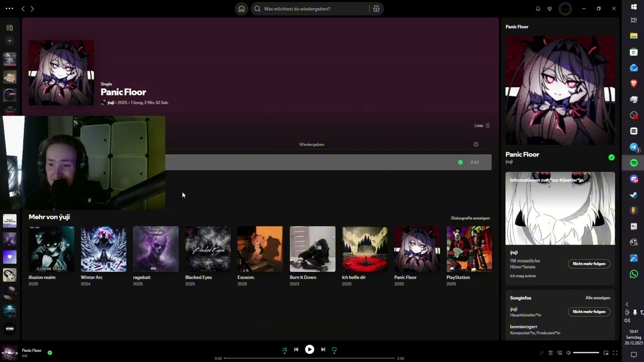Image resolution: width=644 pixels, height=362 pixels.
Task: Open the three-dots app menu
Action: pyautogui.click(x=9, y=9)
